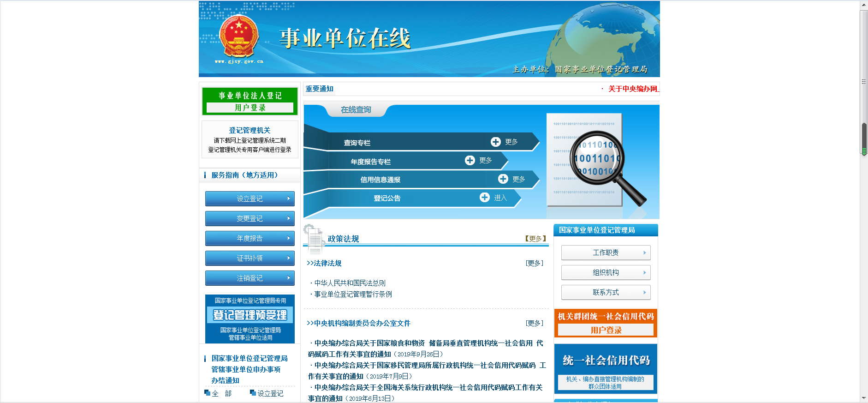
Task: Click the arrow on the 联系方式 button
Action: [645, 292]
